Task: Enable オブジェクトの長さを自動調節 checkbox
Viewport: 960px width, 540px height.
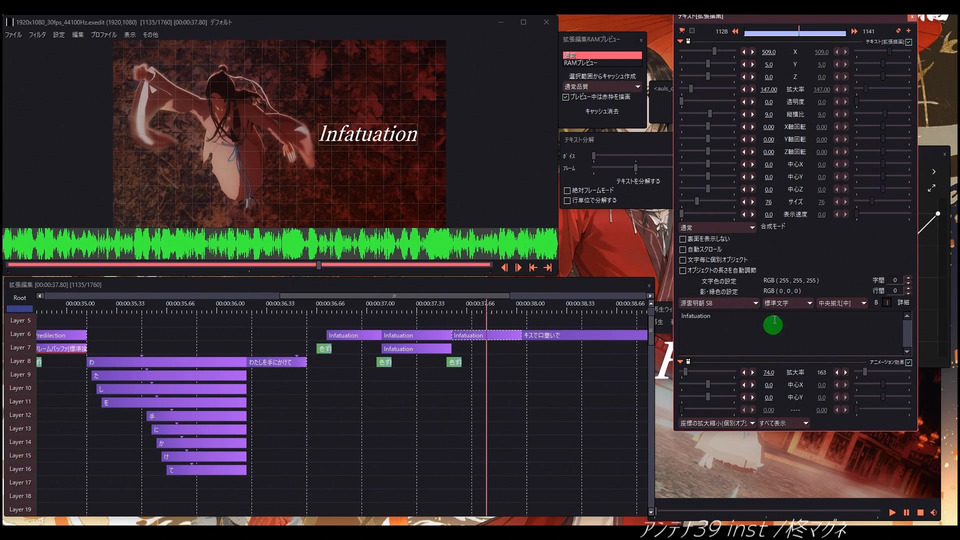Action: [x=683, y=270]
